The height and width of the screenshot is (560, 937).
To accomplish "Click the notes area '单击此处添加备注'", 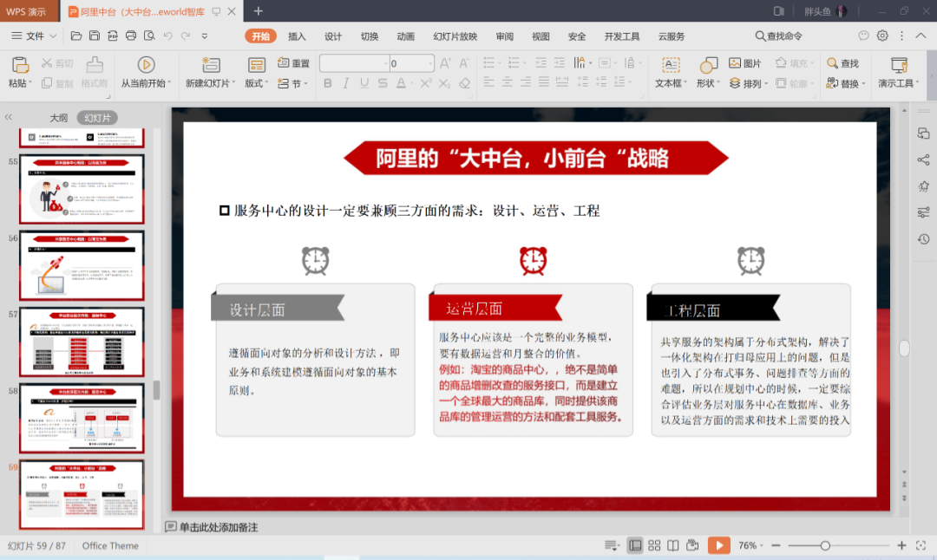I will point(219,527).
